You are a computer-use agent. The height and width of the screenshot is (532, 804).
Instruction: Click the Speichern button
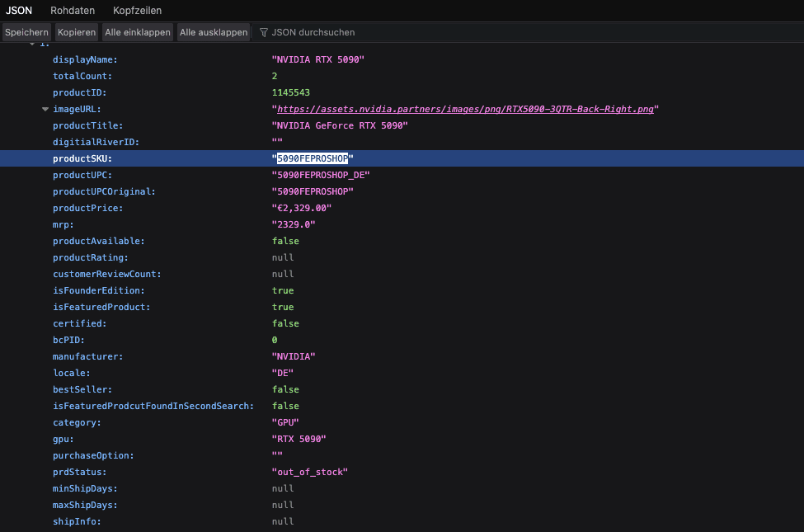(26, 32)
